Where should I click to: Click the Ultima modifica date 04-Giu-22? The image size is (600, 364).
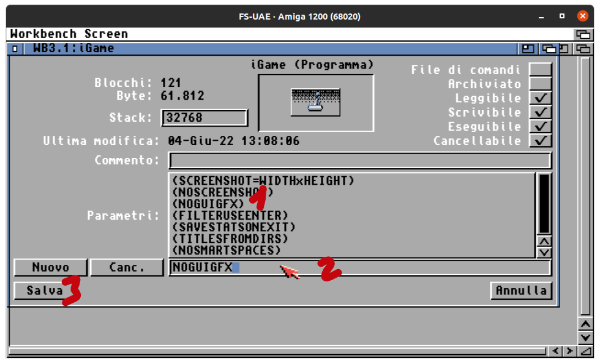coord(201,141)
